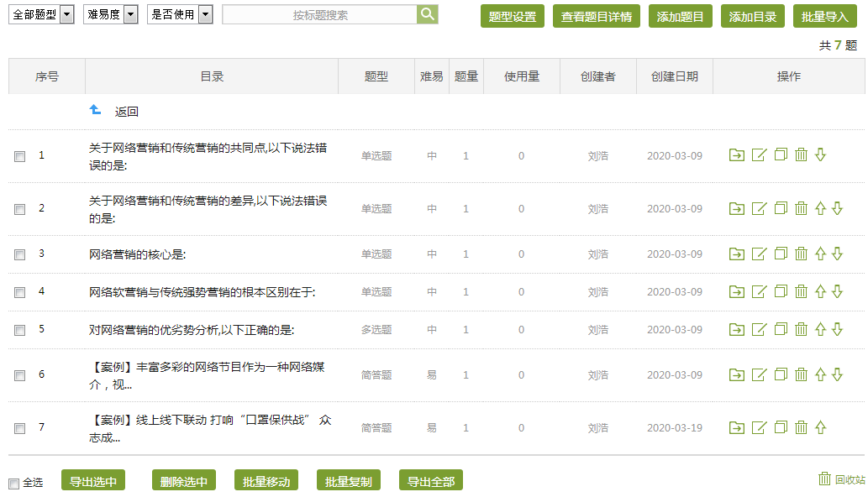
Task: Expand the 难易度 difficulty dropdown
Action: click(111, 14)
